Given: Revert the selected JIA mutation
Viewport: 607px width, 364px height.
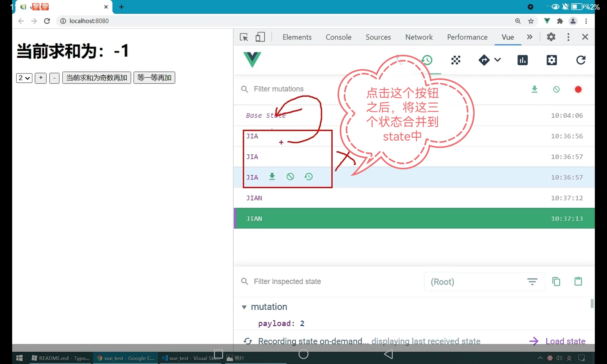Looking at the screenshot, I should tap(290, 177).
